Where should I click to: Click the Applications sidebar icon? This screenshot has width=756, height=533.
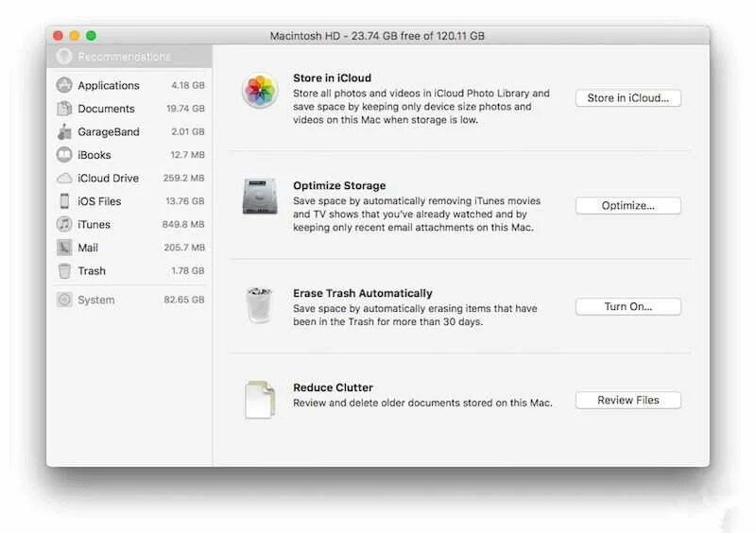pos(64,85)
